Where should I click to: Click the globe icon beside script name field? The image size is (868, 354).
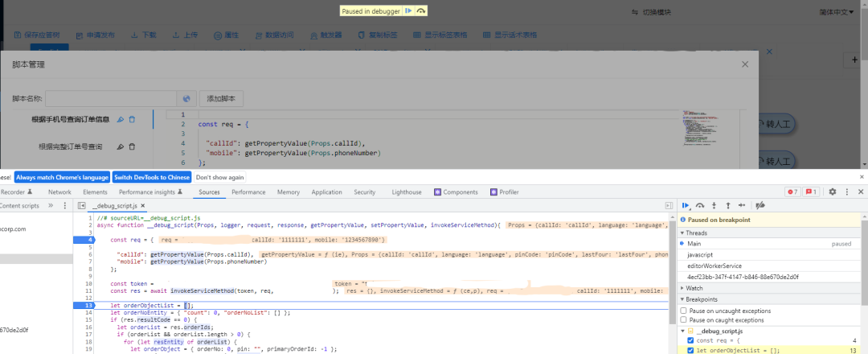pyautogui.click(x=186, y=99)
